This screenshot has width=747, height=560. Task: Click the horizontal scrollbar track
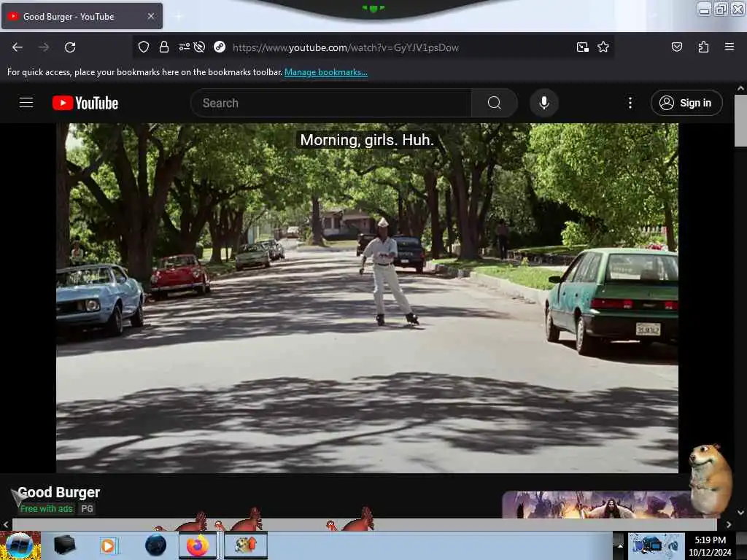click(x=365, y=524)
